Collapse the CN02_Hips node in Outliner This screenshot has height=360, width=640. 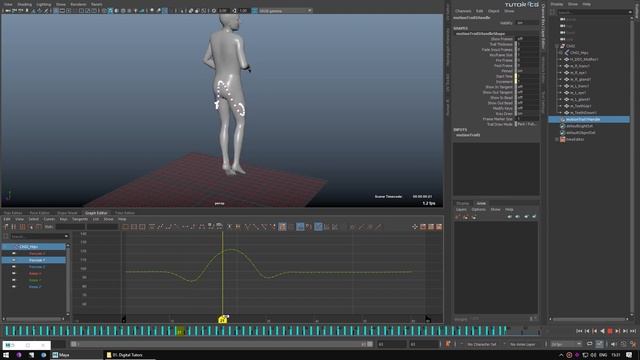pyautogui.click(x=560, y=53)
